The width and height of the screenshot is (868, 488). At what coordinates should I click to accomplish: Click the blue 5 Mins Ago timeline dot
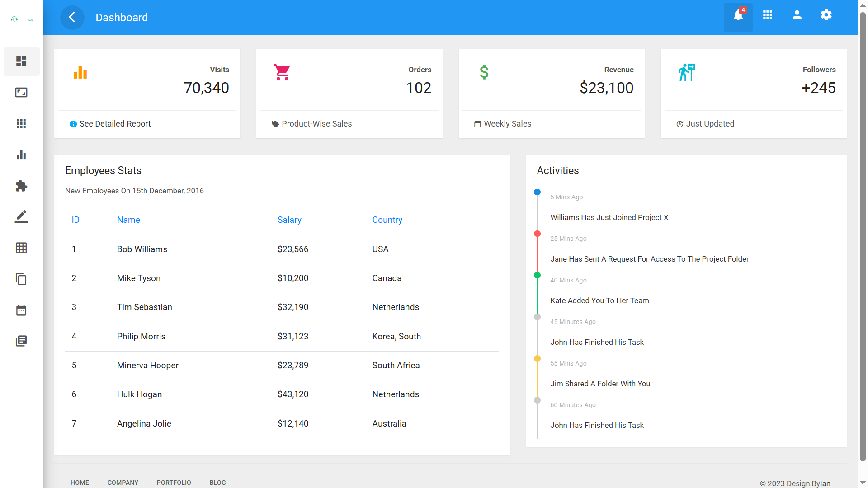coord(537,192)
